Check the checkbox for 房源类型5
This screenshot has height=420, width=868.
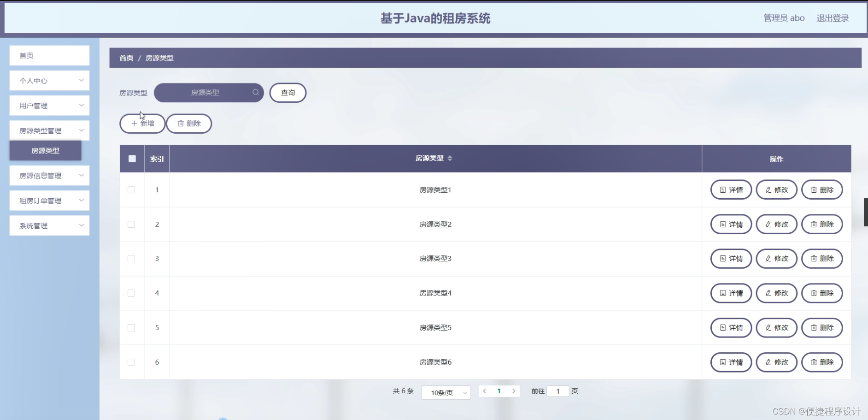(x=131, y=327)
